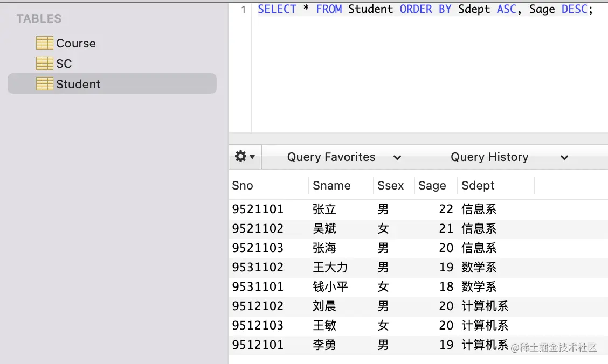The image size is (608, 364).
Task: Click the Sdept column header
Action: click(x=478, y=185)
